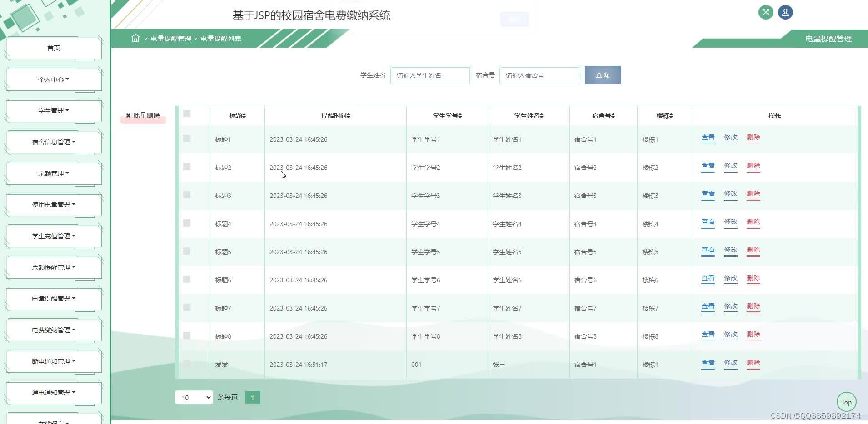Image resolution: width=868 pixels, height=424 pixels.
Task: Check the row for 标题7
Action: [187, 307]
